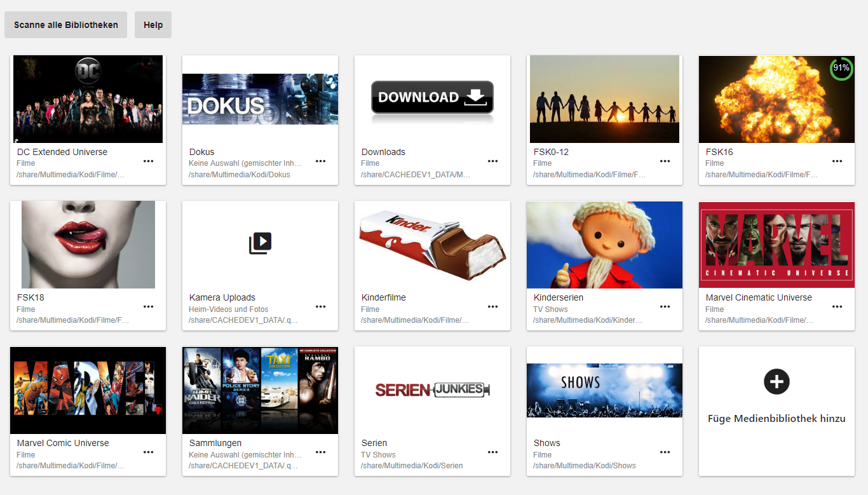Select the FSK18 library title
The width and height of the screenshot is (868, 495).
[31, 297]
